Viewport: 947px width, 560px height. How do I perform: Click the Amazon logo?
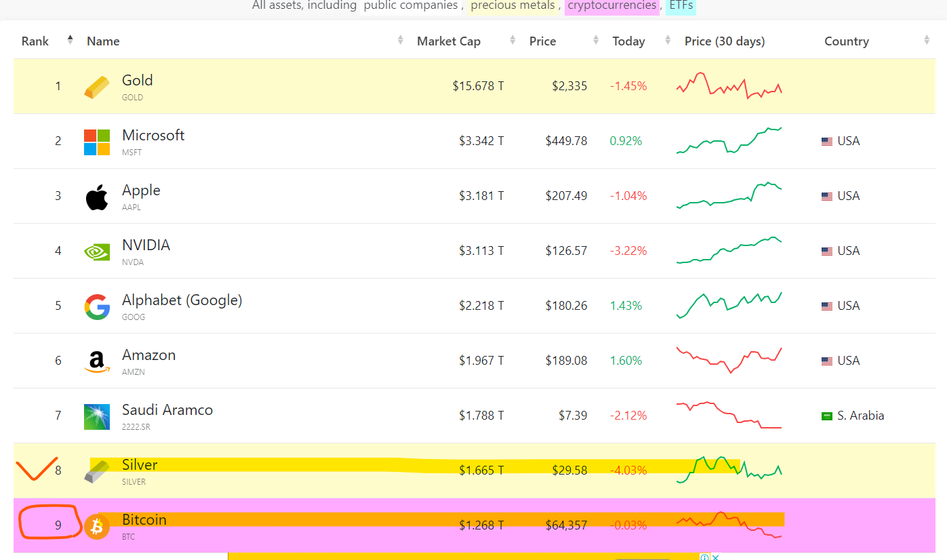click(97, 361)
